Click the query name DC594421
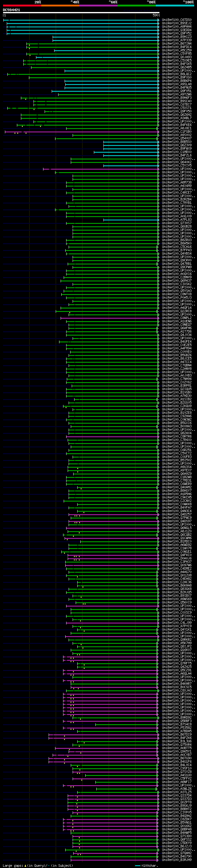The image size is (197, 868). pos(11,10)
